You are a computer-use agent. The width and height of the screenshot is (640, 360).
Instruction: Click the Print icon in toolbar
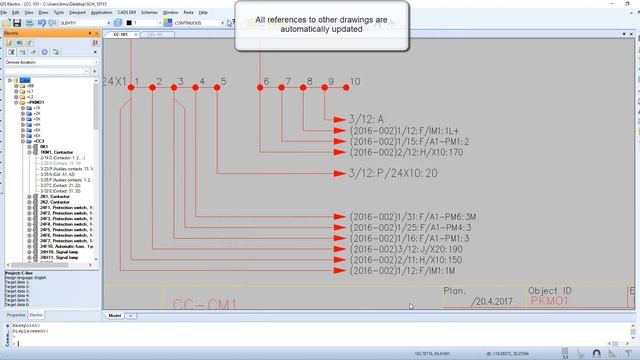29,23
